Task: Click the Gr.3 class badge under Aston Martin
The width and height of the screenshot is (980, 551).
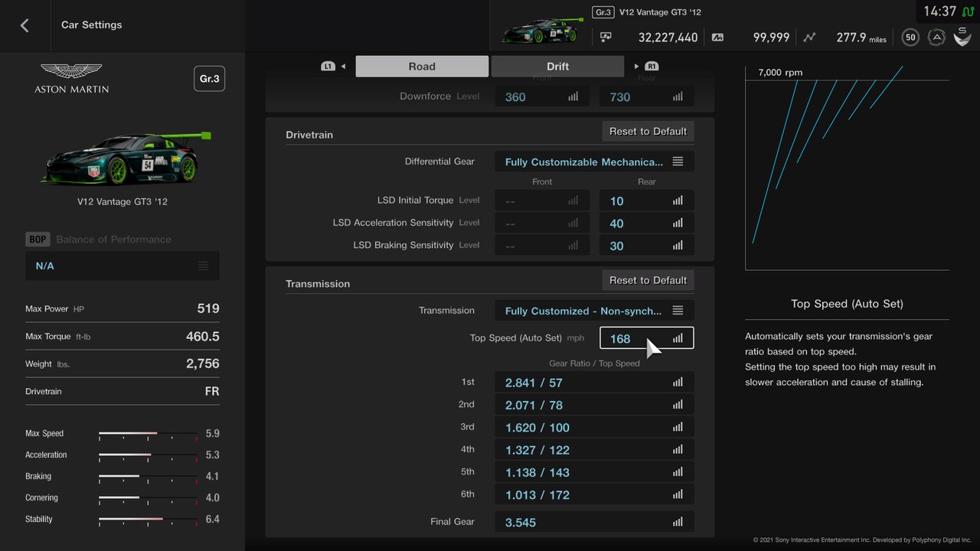Action: (x=209, y=79)
